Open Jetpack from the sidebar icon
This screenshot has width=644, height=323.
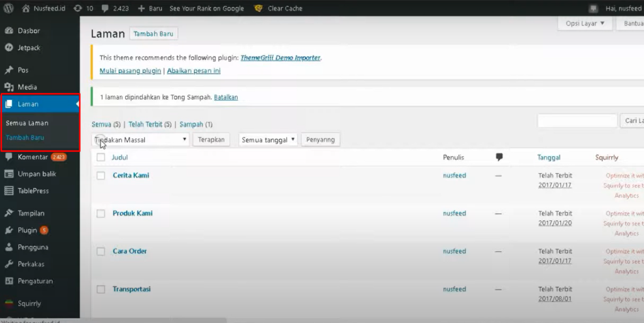point(9,47)
